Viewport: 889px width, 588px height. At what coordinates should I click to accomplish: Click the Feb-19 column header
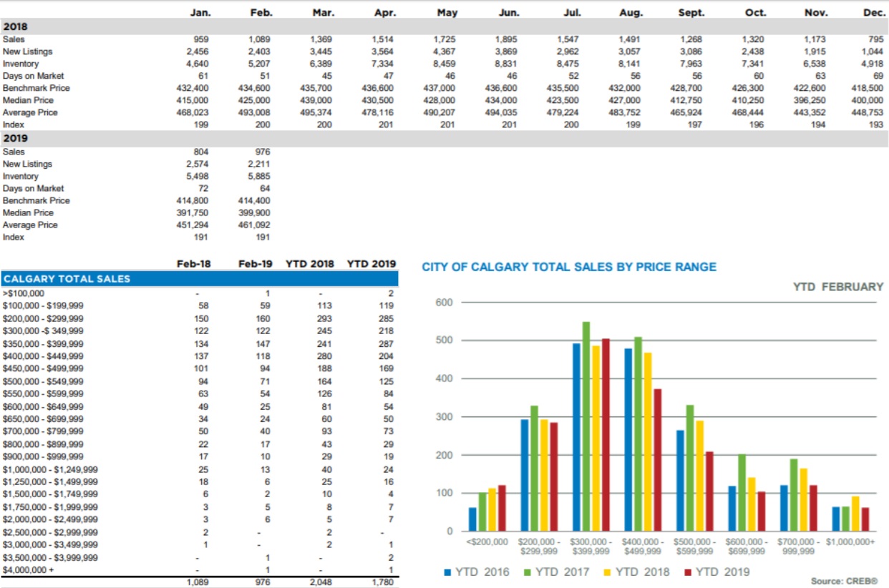255,263
